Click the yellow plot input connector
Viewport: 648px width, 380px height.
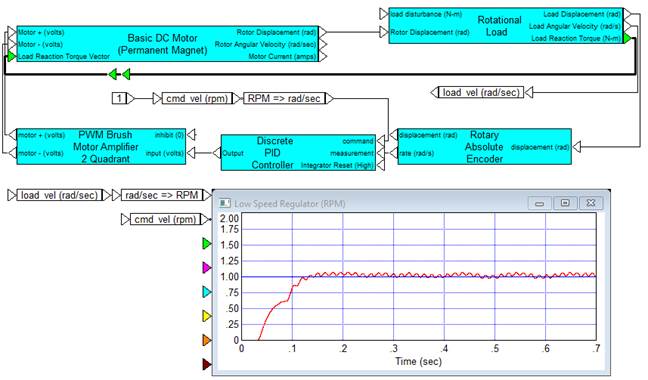pyautogui.click(x=207, y=316)
